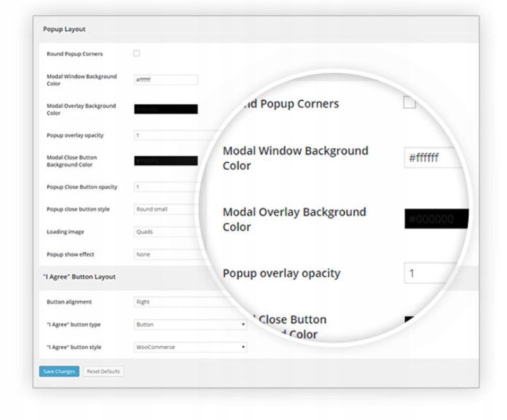Image resolution: width=507 pixels, height=420 pixels.
Task: Click the small Modal Window Background Color field
Action: tap(165, 80)
